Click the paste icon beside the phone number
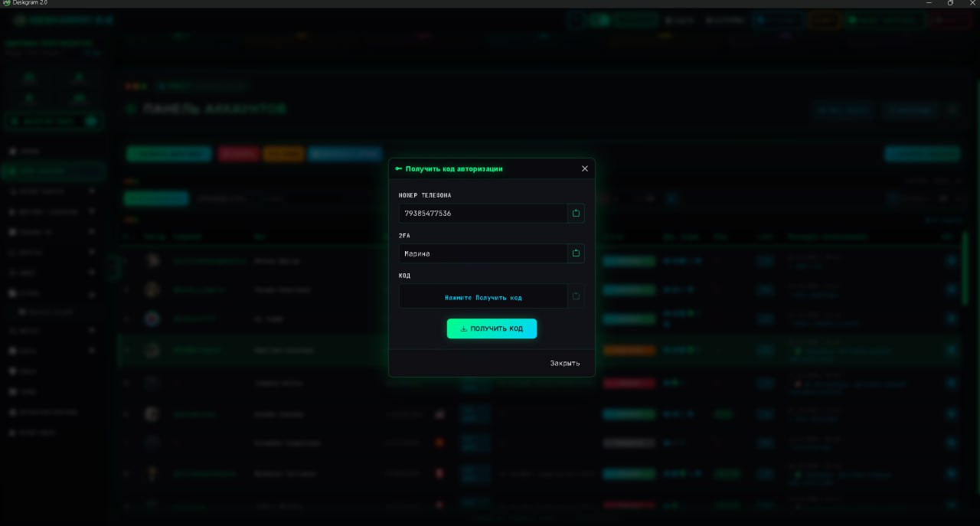The height and width of the screenshot is (526, 980). point(576,213)
